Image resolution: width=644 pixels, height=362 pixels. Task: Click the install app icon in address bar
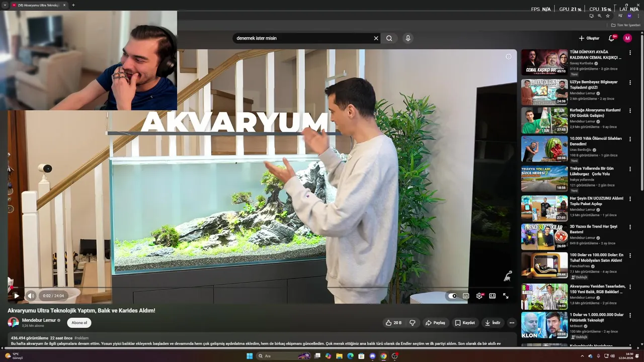591,16
